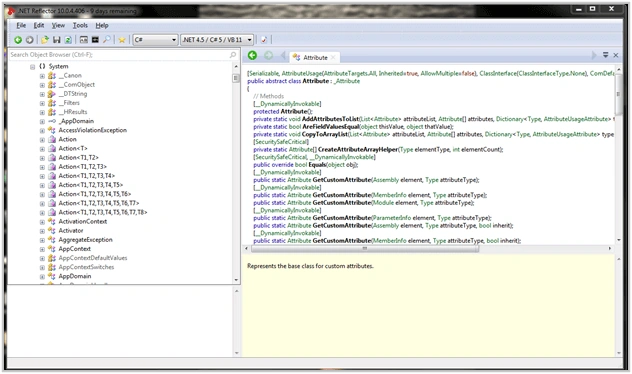Click the CopyToArrayList method link

(x=325, y=134)
